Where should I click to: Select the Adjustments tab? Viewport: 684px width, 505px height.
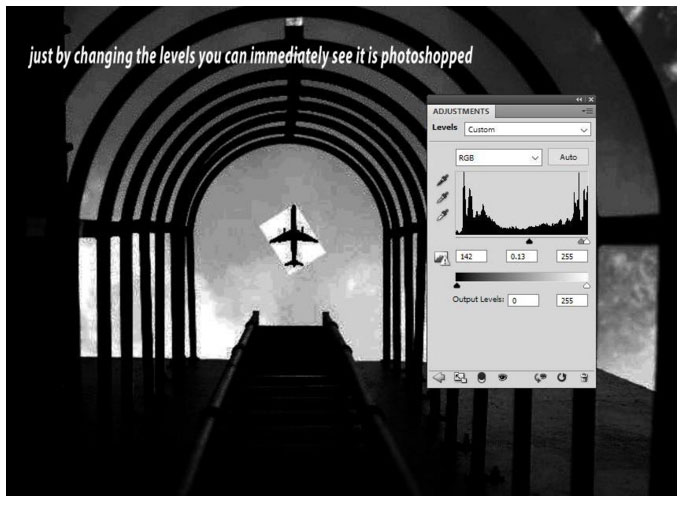pyautogui.click(x=461, y=111)
